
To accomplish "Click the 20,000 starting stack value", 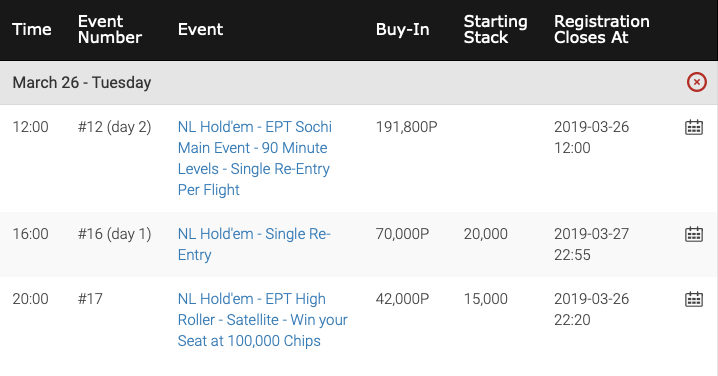I will click(485, 234).
